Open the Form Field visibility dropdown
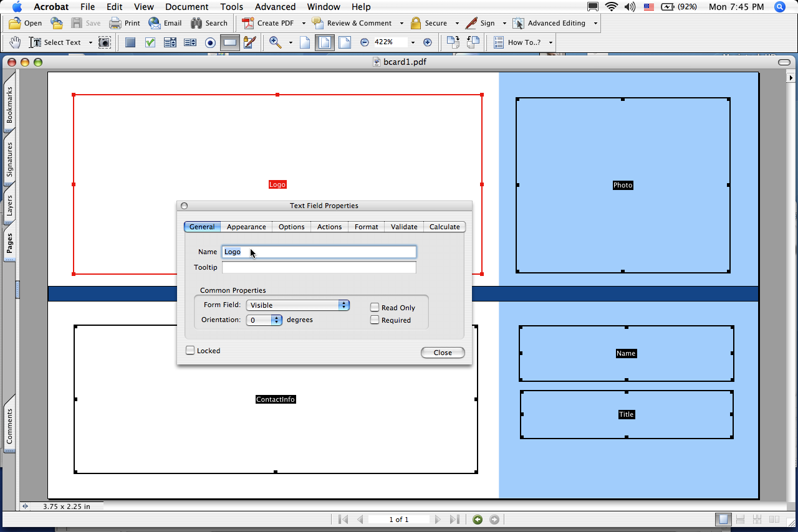Image resolution: width=798 pixels, height=532 pixels. pyautogui.click(x=298, y=305)
